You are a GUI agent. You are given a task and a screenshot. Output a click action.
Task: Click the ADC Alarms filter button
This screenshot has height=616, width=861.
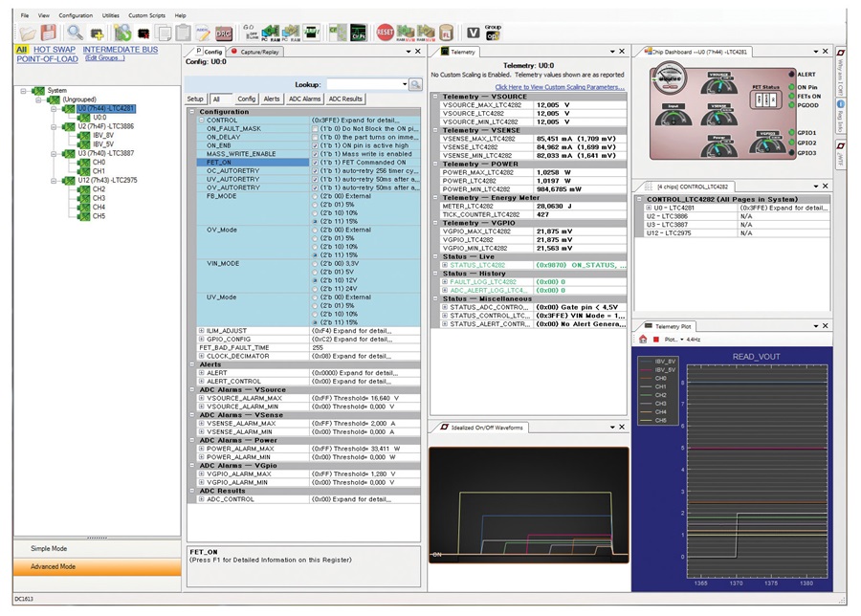pyautogui.click(x=304, y=99)
